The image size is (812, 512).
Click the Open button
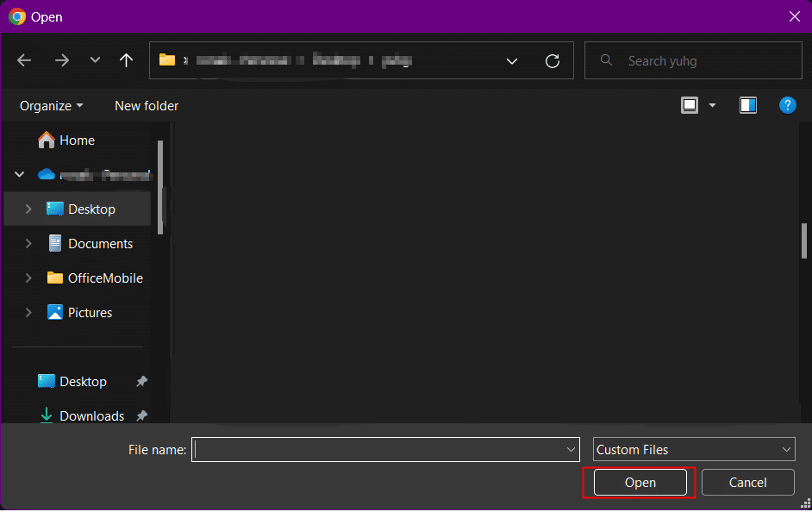[x=640, y=483]
